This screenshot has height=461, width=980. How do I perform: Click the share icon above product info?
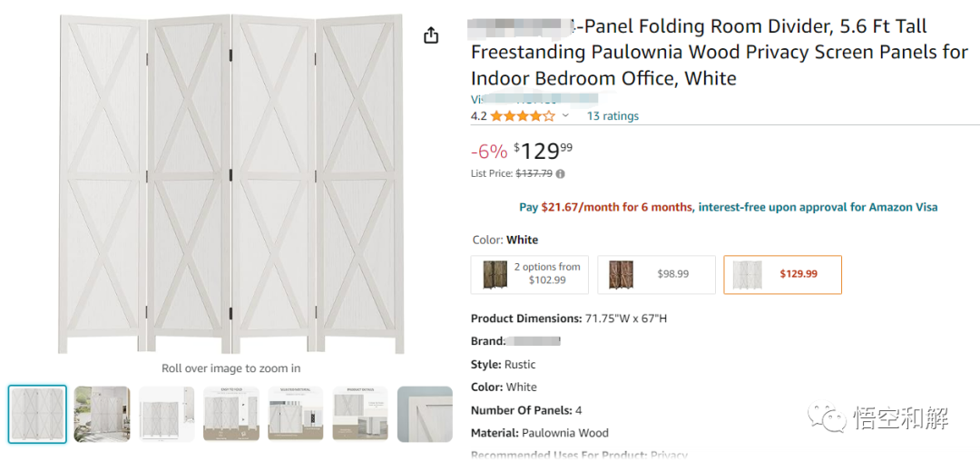coord(431,35)
